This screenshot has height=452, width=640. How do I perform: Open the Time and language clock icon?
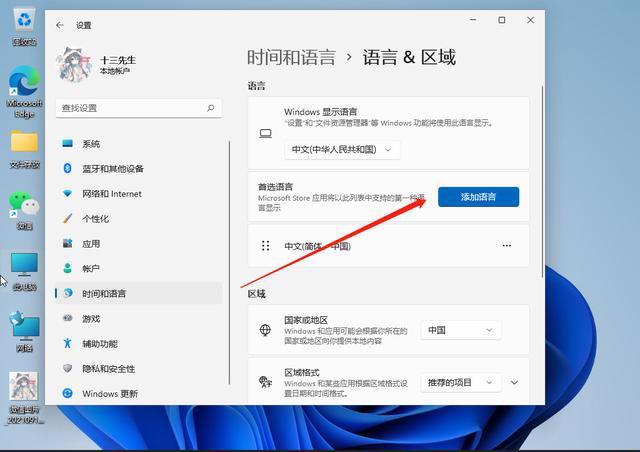click(68, 293)
